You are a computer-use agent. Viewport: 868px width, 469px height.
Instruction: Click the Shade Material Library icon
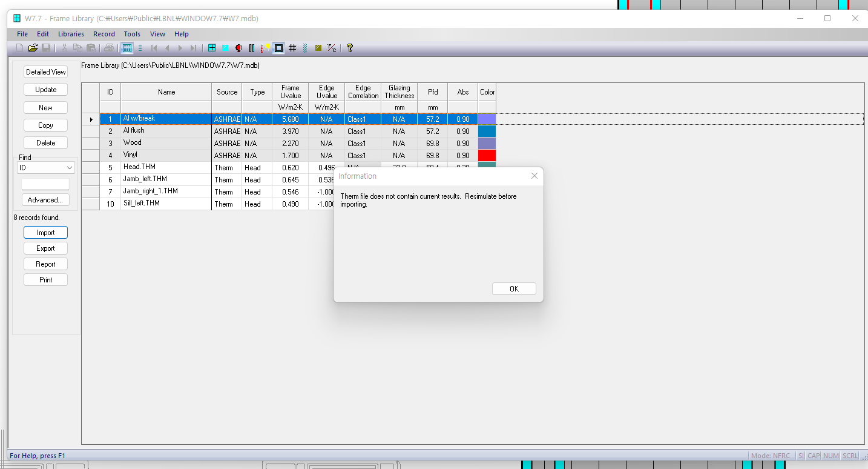click(x=318, y=48)
